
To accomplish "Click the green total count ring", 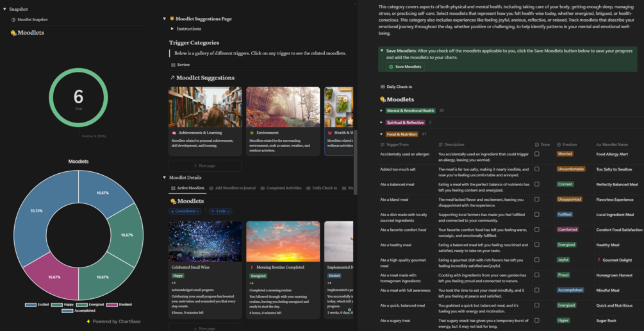I will pyautogui.click(x=78, y=98).
